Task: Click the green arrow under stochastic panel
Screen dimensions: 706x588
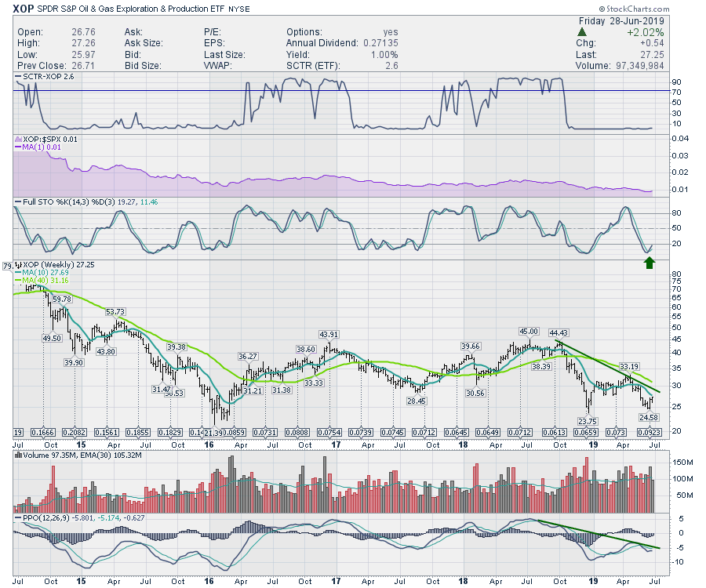Action: (x=649, y=263)
